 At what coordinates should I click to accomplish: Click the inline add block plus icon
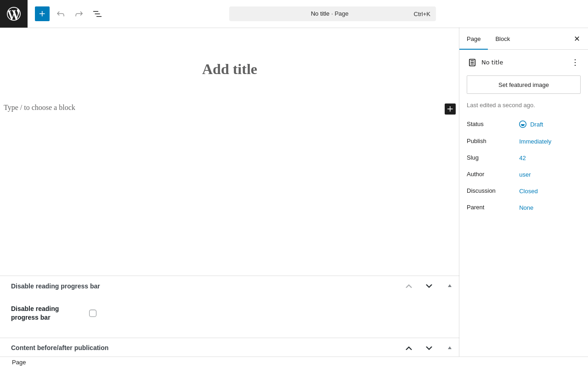coord(450,109)
